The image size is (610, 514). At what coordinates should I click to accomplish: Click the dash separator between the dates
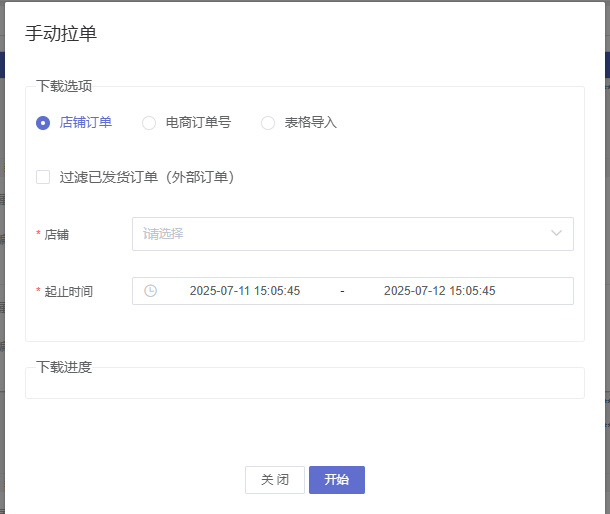pos(342,291)
